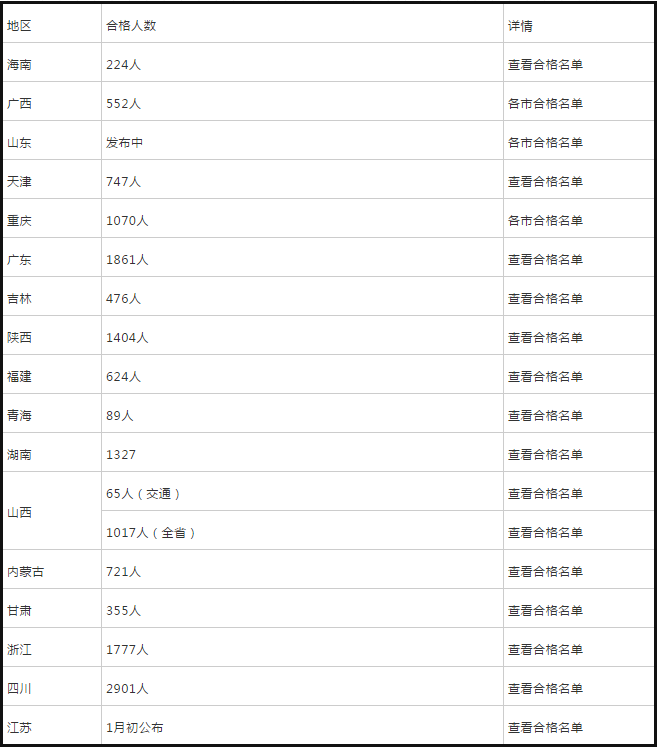Screen dimensions: 657x747
Task: Select 查看合格名单 in 青海 row
Action: pyautogui.click(x=545, y=416)
